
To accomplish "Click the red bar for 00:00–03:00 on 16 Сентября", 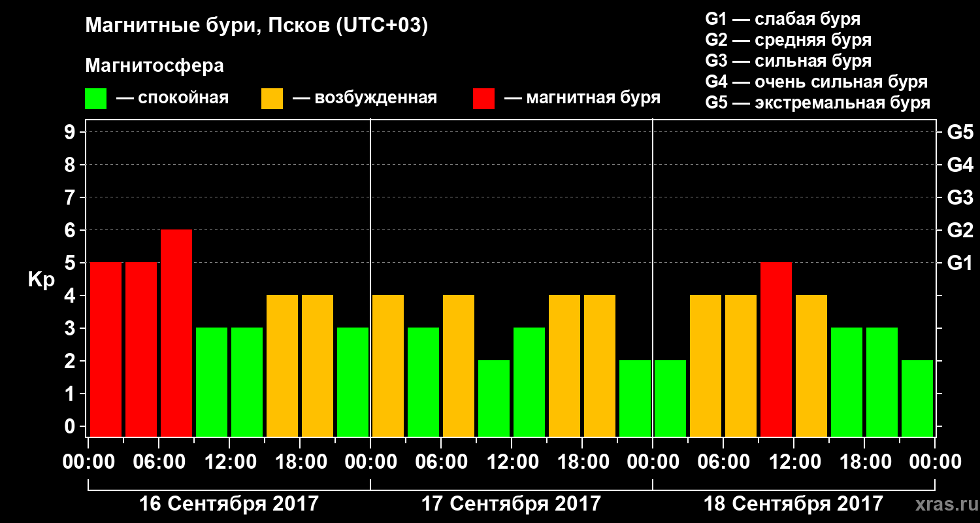I will tap(106, 350).
